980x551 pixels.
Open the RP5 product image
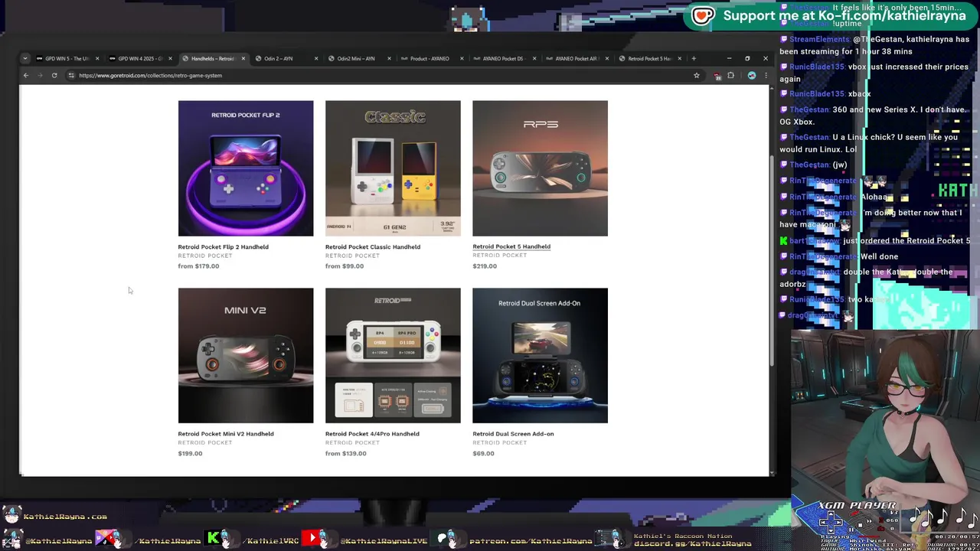540,168
